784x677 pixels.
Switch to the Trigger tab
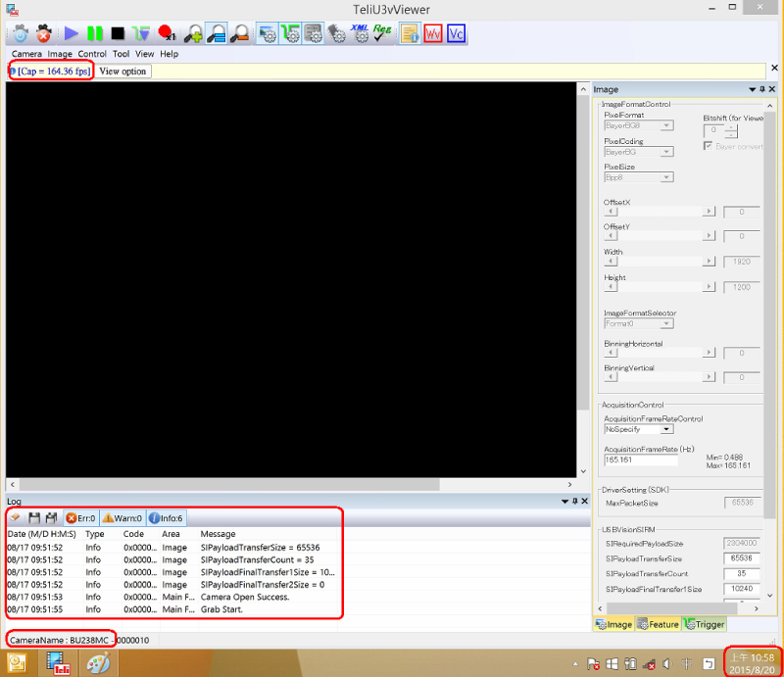tap(705, 624)
